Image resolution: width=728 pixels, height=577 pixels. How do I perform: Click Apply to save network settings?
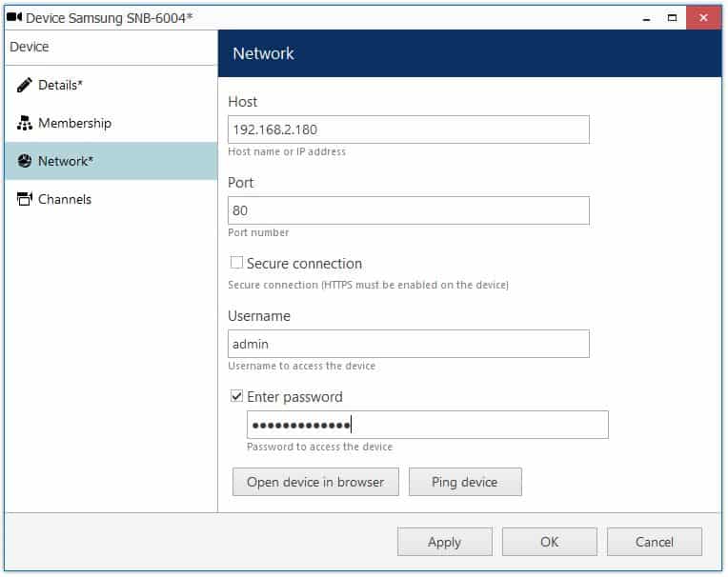click(444, 542)
